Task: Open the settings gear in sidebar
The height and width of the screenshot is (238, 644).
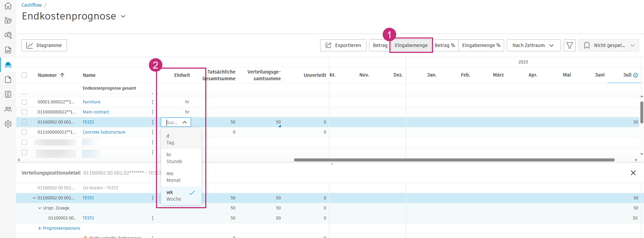Action: click(x=8, y=124)
